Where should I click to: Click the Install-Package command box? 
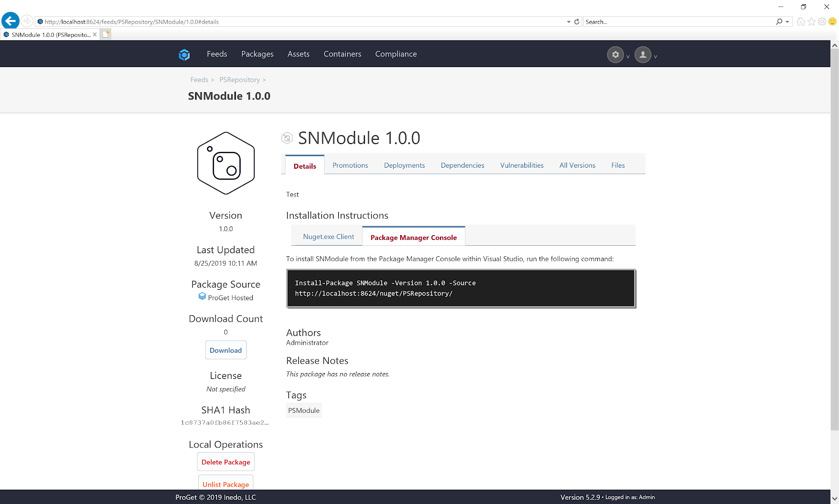click(x=461, y=288)
